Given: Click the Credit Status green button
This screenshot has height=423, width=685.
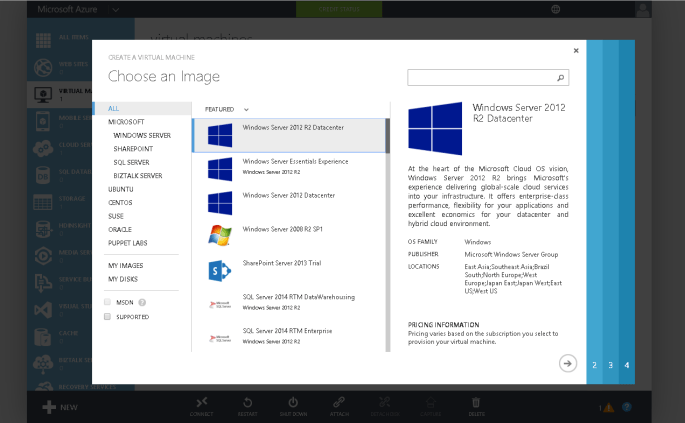Looking at the screenshot, I should click(x=339, y=9).
